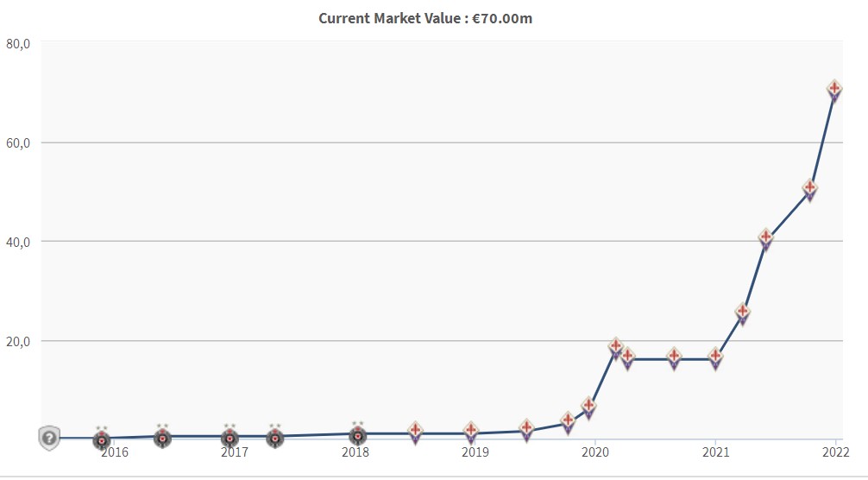Image resolution: width=868 pixels, height=480 pixels.
Task: Select the 50 million data point in late 2021
Action: pyautogui.click(x=809, y=189)
